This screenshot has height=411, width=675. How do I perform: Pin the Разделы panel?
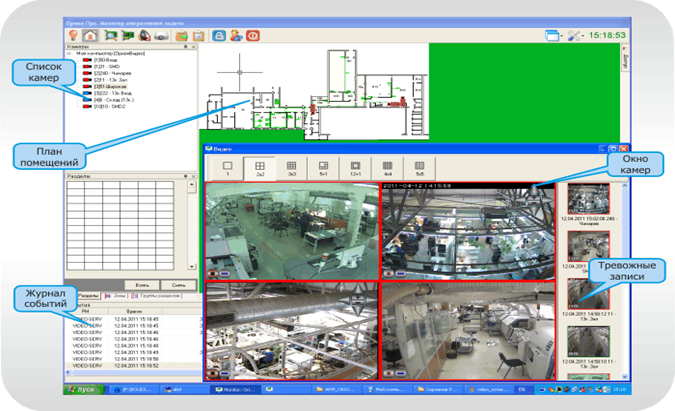click(186, 176)
